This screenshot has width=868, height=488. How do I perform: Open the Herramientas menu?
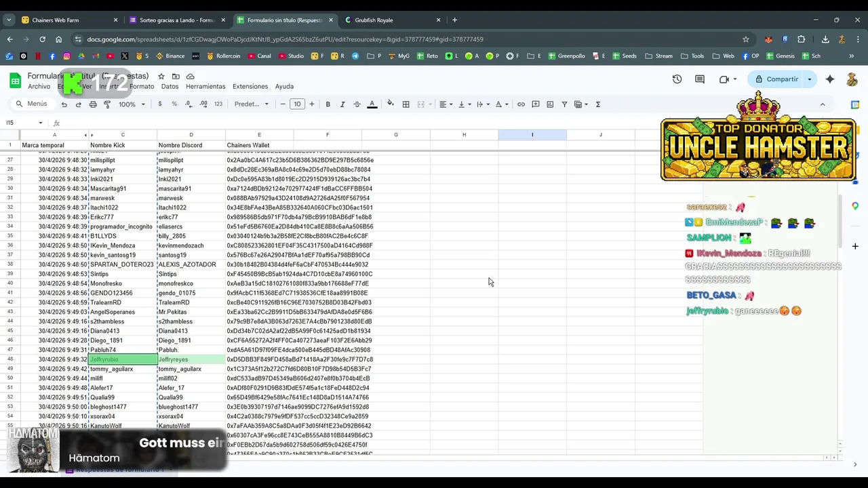pyautogui.click(x=205, y=87)
